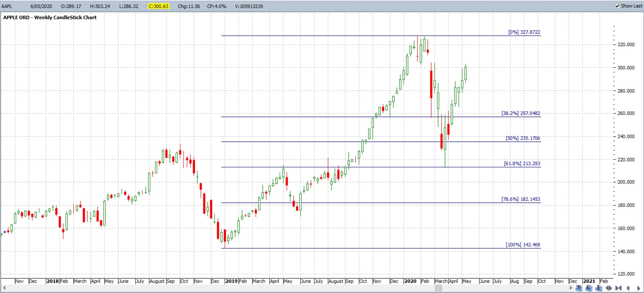Image resolution: width=644 pixels, height=293 pixels.
Task: Click the 2019 year label on time axis
Action: coord(232,281)
